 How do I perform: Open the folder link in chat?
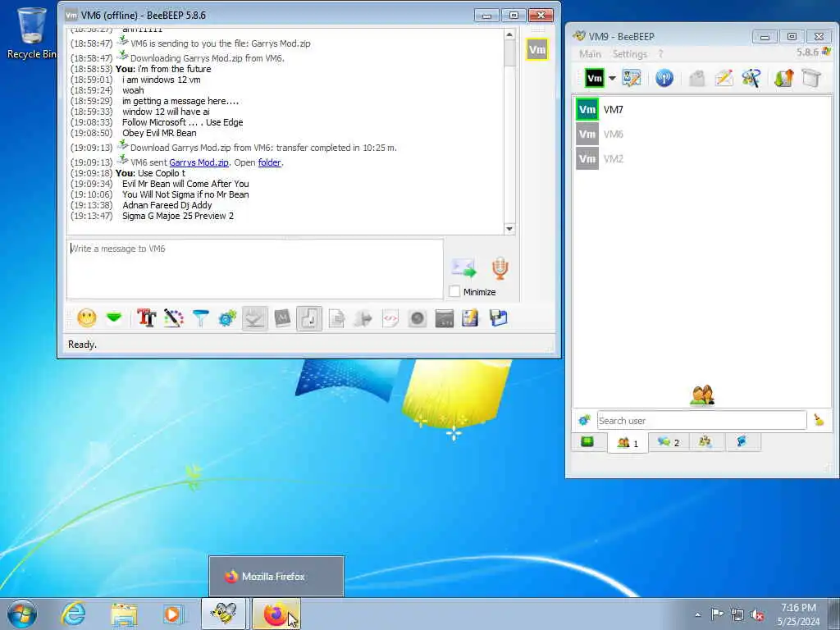[269, 162]
